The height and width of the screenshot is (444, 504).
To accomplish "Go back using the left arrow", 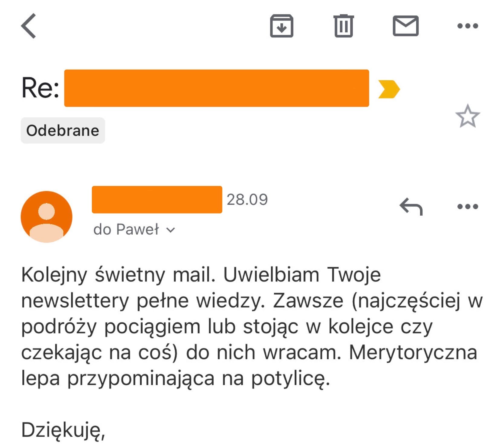I will tap(29, 26).
